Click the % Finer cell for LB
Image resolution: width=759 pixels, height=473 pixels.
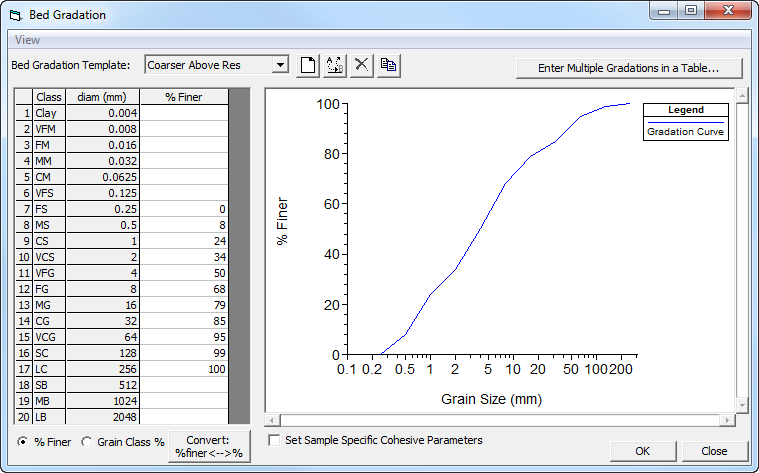coord(184,416)
